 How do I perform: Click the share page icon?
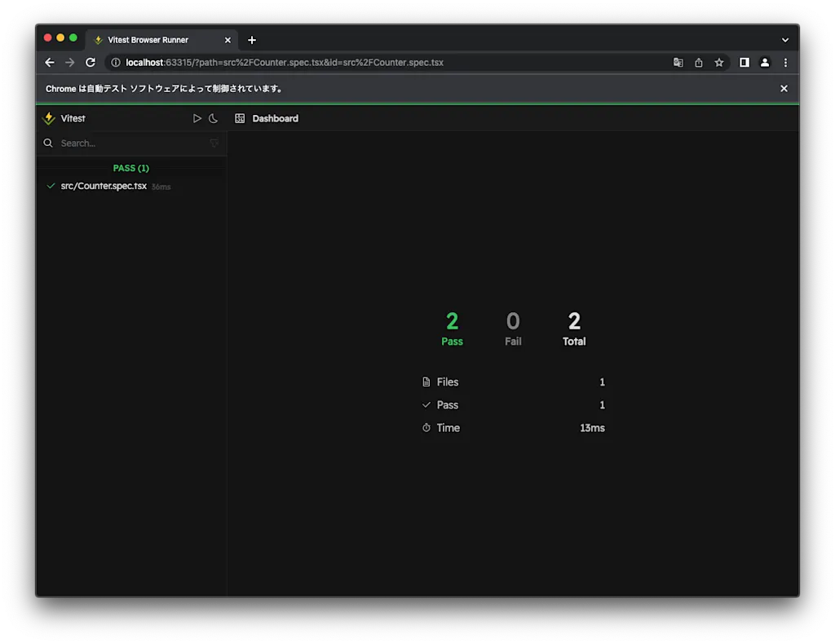pos(699,63)
